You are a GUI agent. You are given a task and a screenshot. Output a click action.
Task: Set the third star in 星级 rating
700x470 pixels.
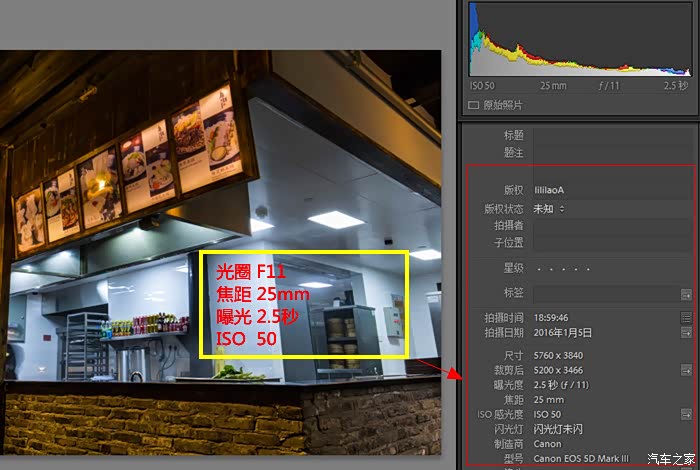[563, 268]
